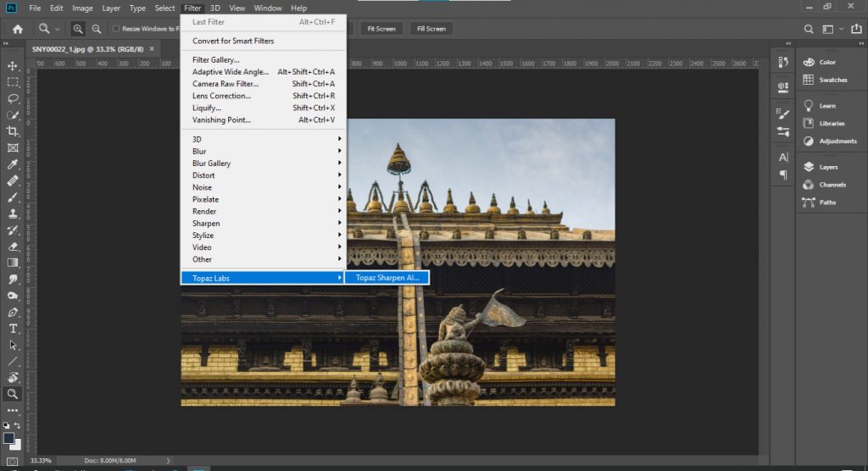Screen dimensions: 868x471
Task: Expand the Noise submenu
Action: click(x=264, y=187)
